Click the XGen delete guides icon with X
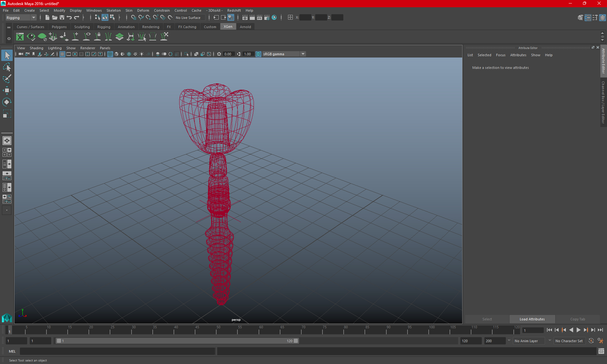The image size is (607, 364). pyautogui.click(x=164, y=37)
